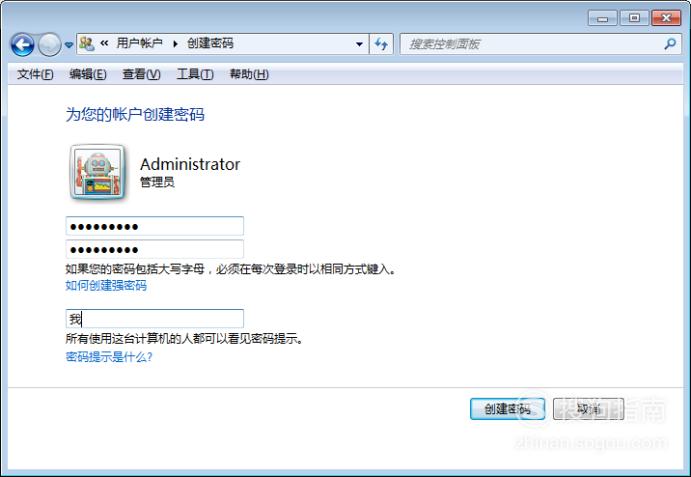Open the 编辑(E) menu

click(x=88, y=74)
